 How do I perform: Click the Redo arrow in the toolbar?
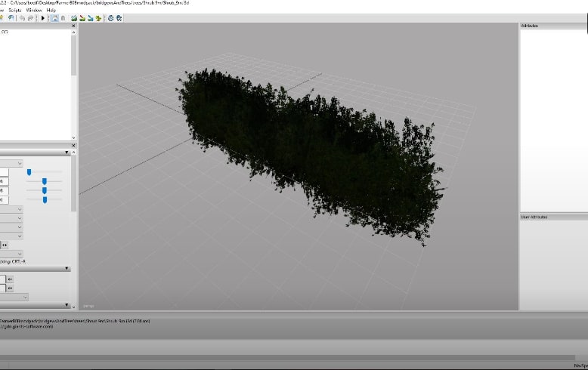(29, 18)
